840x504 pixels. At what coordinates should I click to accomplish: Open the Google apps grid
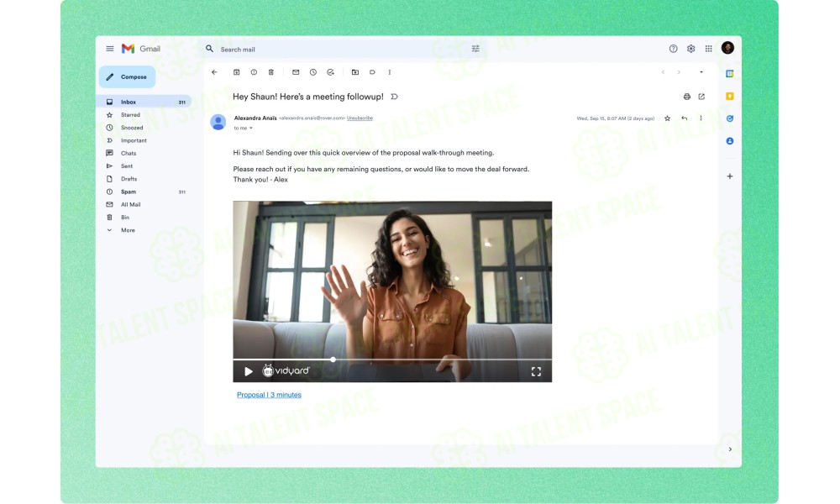tap(709, 49)
